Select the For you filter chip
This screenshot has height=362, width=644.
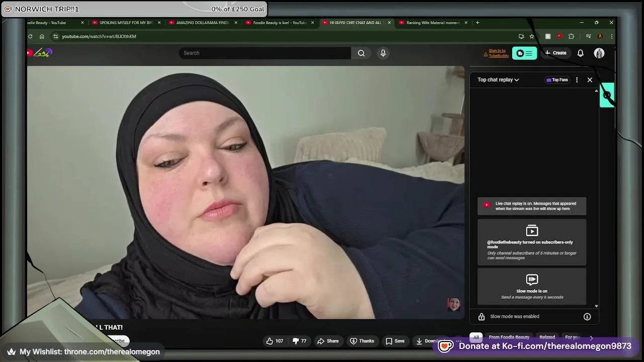[573, 337]
